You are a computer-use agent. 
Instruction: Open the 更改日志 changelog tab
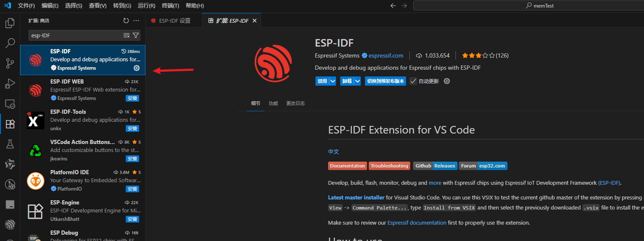click(x=295, y=103)
